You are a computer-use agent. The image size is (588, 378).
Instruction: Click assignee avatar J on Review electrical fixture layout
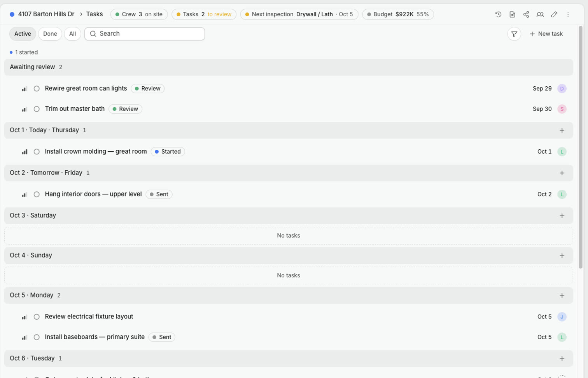[562, 317]
